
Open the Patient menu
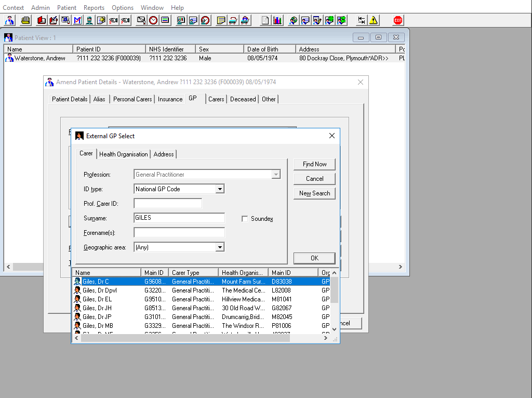pos(66,7)
